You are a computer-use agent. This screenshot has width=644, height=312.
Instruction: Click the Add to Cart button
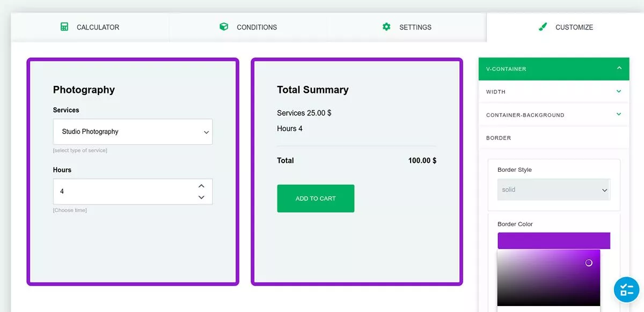(x=316, y=199)
